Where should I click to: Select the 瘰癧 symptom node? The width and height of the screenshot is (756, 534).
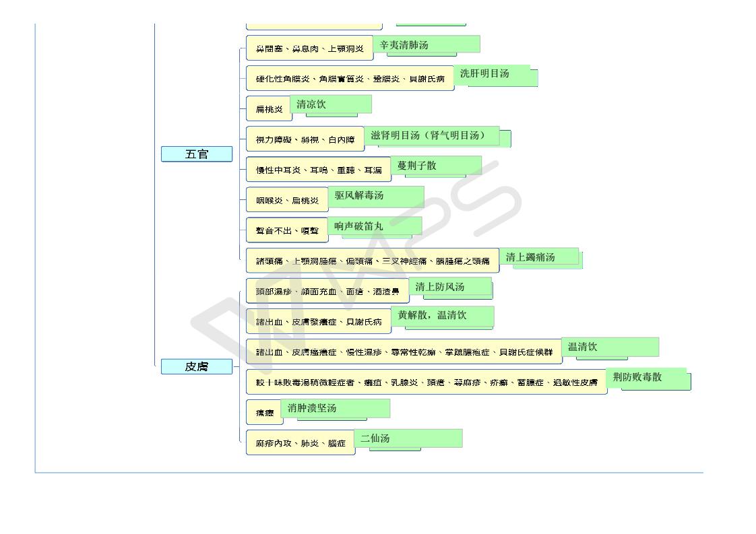point(264,412)
